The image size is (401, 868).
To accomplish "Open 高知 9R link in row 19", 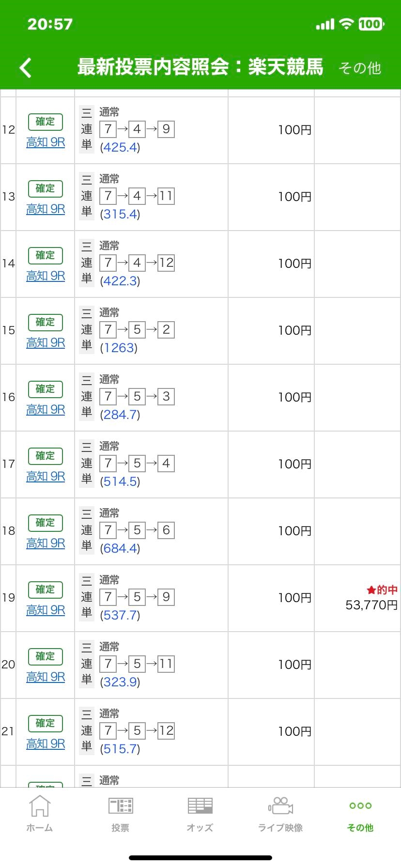I will pos(46,610).
